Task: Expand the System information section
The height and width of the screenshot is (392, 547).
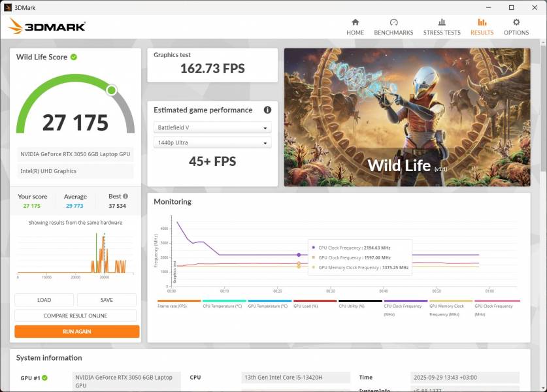Action: point(49,358)
